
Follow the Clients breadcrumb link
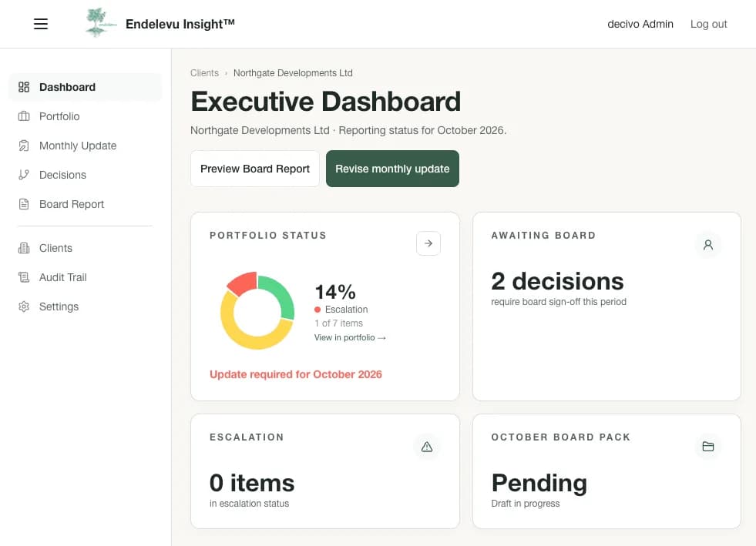[x=204, y=72]
